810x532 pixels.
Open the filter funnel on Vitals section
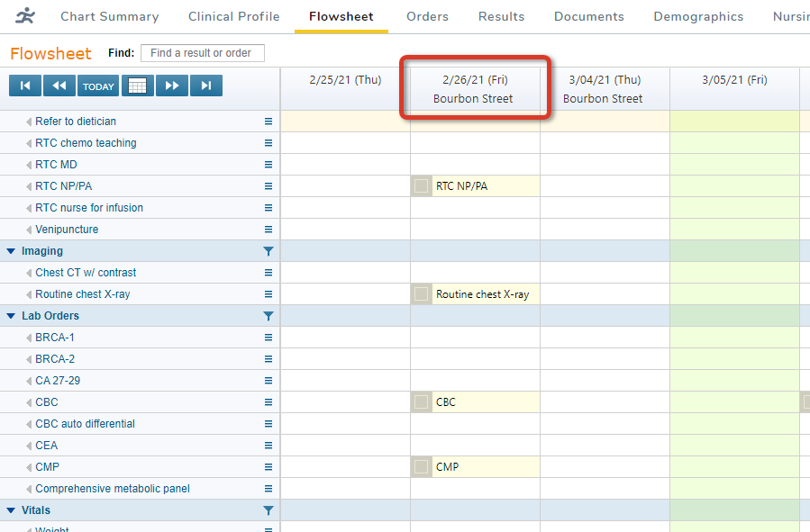[x=268, y=510]
